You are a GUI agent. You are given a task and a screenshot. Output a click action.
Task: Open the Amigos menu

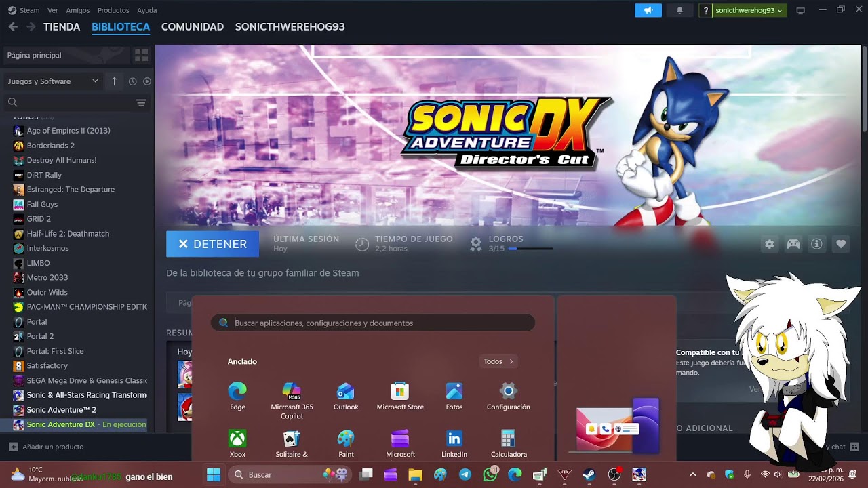[78, 10]
